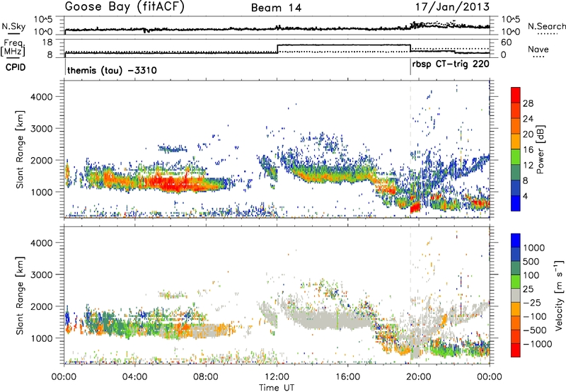This screenshot has height=392, width=566.
Task: Click the 'CPID' label
Action: [x=15, y=67]
